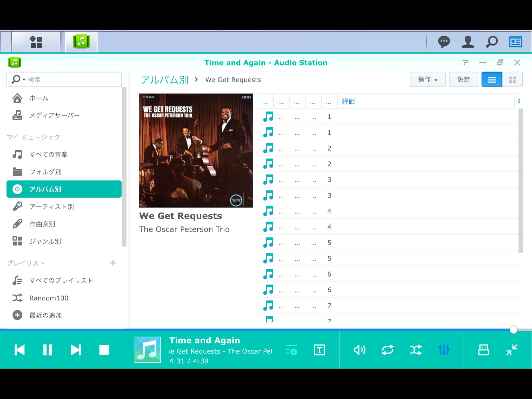This screenshot has width=532, height=399.
Task: Open volume control speaker icon
Action: click(360, 350)
